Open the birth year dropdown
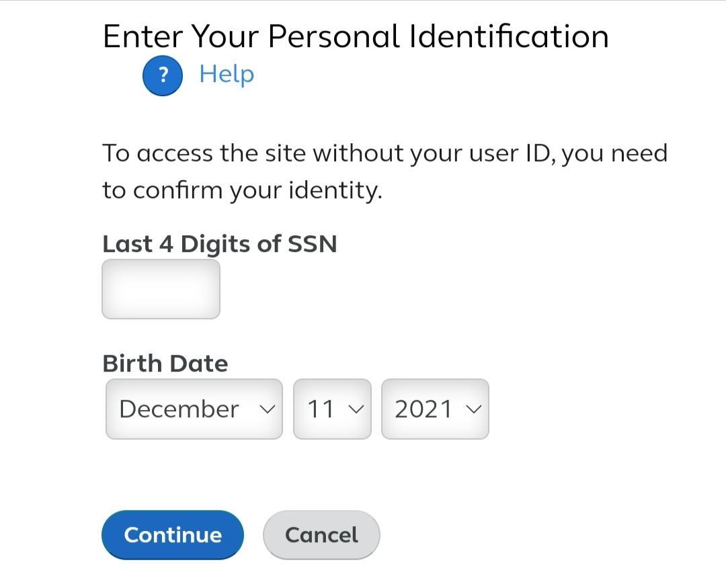726x588 pixels. tap(435, 409)
